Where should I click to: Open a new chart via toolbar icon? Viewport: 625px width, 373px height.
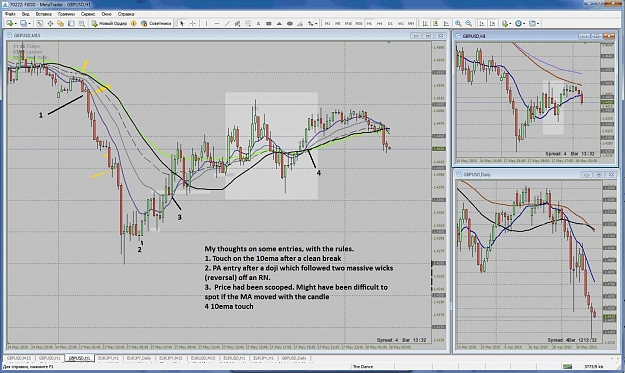click(x=9, y=24)
